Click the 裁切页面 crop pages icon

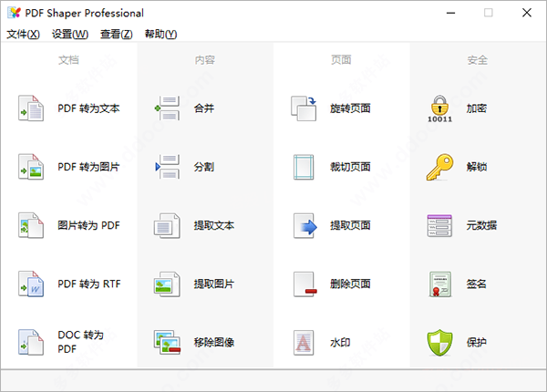pyautogui.click(x=304, y=167)
